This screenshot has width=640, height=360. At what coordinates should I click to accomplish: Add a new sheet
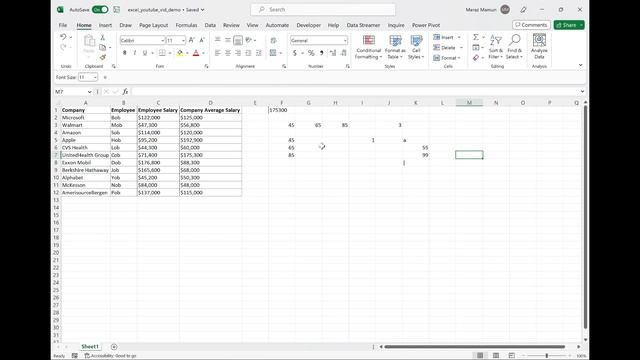coord(114,347)
